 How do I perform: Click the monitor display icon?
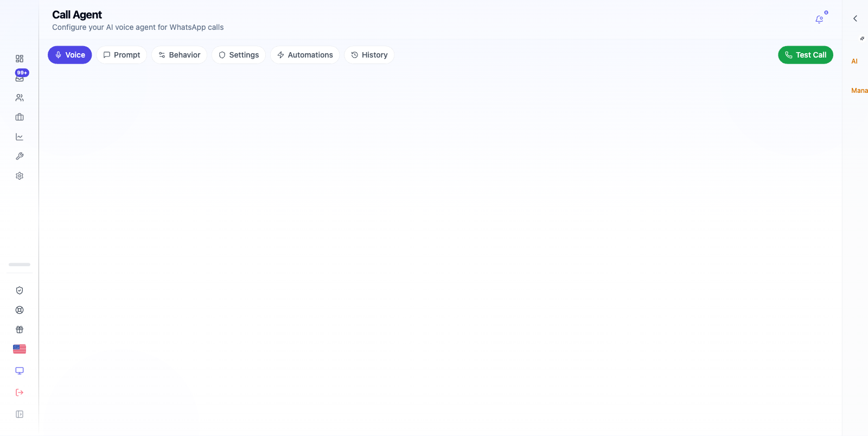pos(20,371)
